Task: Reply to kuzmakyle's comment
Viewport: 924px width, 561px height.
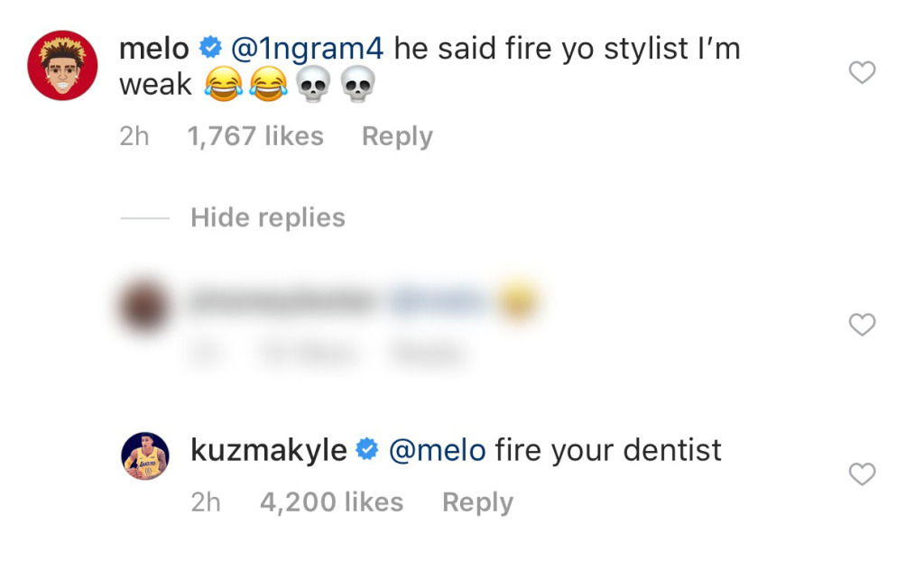Action: coord(477,501)
